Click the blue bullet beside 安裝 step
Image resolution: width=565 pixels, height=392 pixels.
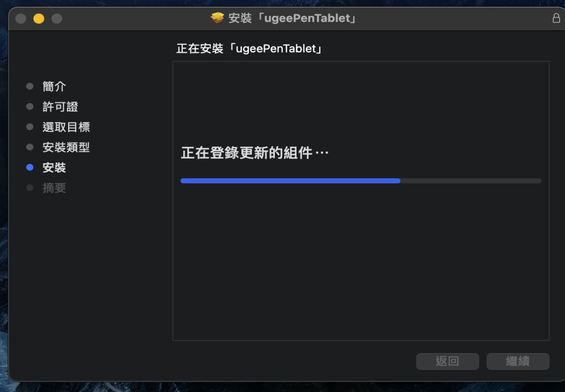(x=30, y=167)
